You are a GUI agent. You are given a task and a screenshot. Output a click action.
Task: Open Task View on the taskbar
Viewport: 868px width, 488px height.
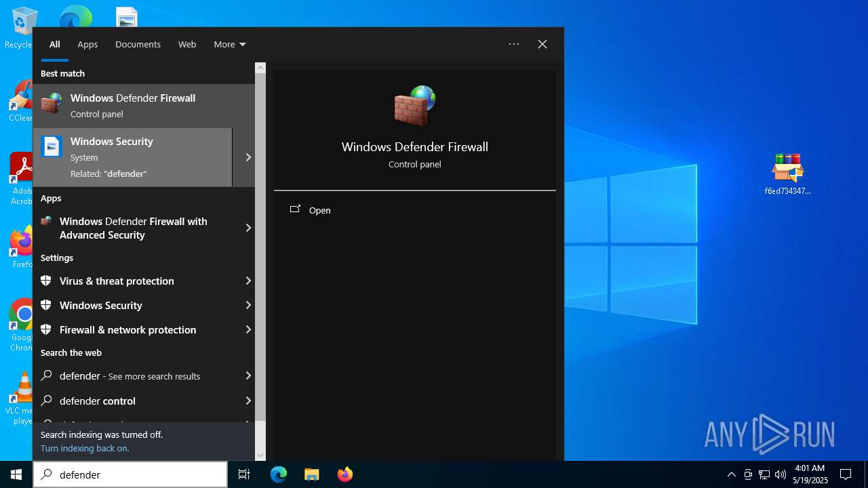coord(244,474)
